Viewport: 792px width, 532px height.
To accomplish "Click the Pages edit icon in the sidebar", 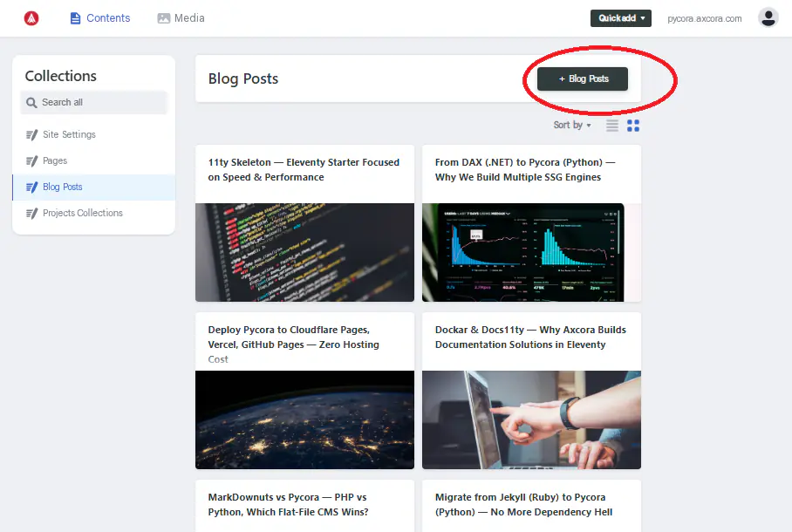I will pos(31,161).
